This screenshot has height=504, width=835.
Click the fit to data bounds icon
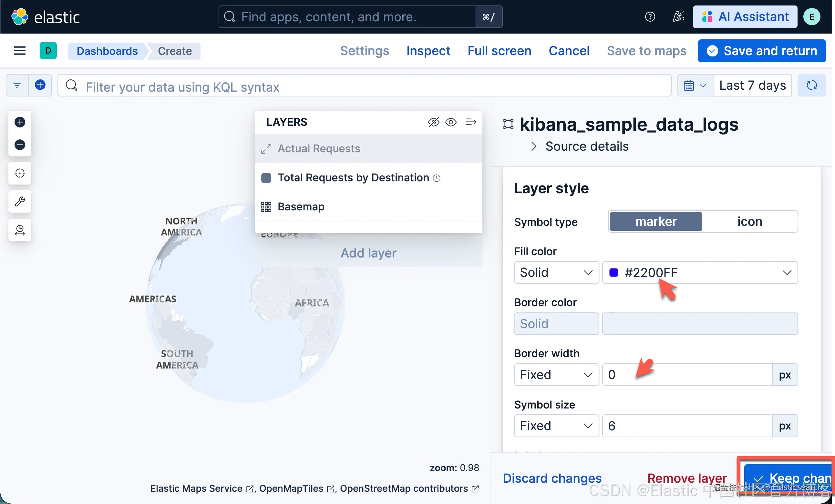pos(20,173)
